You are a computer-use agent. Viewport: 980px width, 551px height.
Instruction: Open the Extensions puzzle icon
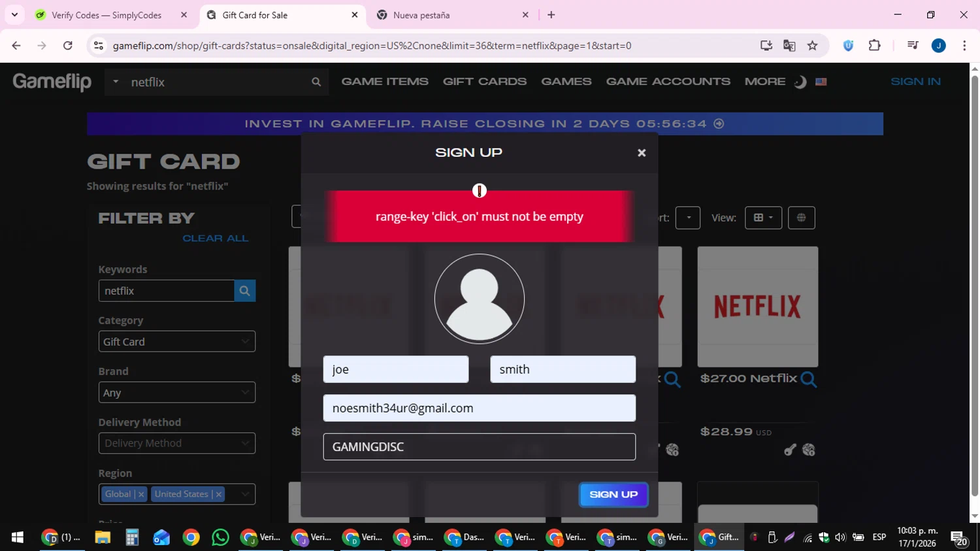tap(874, 46)
